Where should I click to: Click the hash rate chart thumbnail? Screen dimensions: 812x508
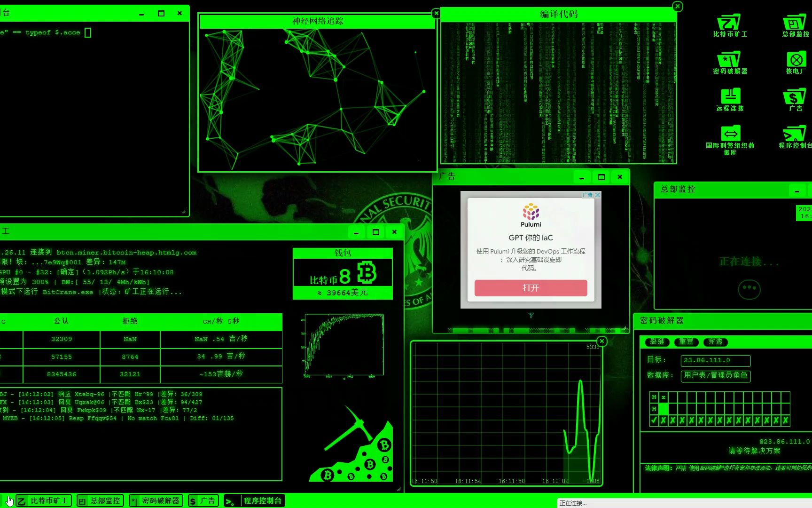coord(344,346)
